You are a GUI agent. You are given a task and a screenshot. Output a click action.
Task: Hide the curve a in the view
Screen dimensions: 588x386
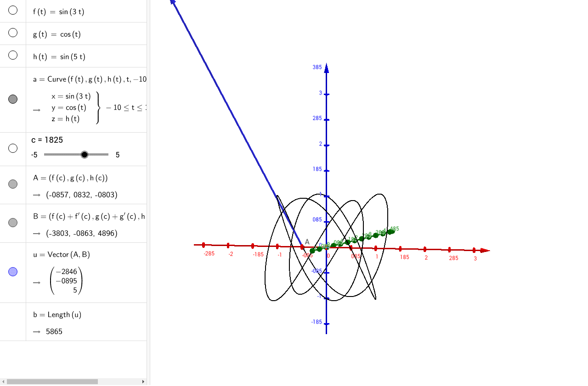[x=13, y=99]
